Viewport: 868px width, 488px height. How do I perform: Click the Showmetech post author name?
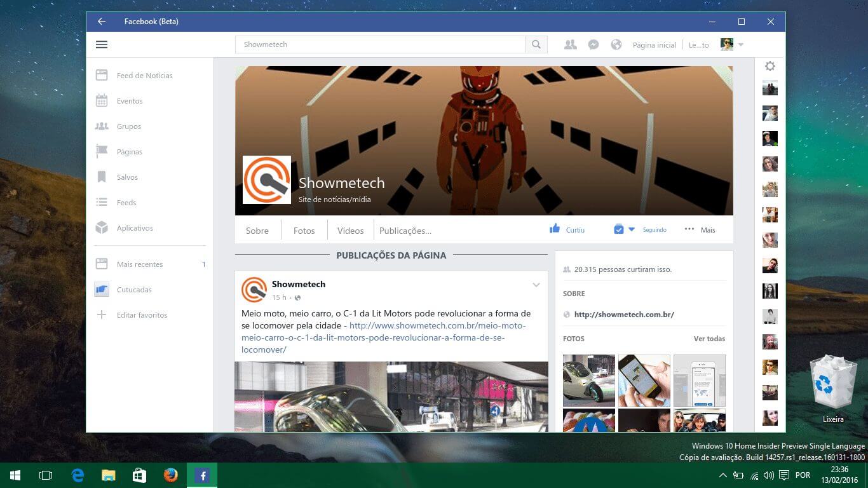(x=299, y=284)
